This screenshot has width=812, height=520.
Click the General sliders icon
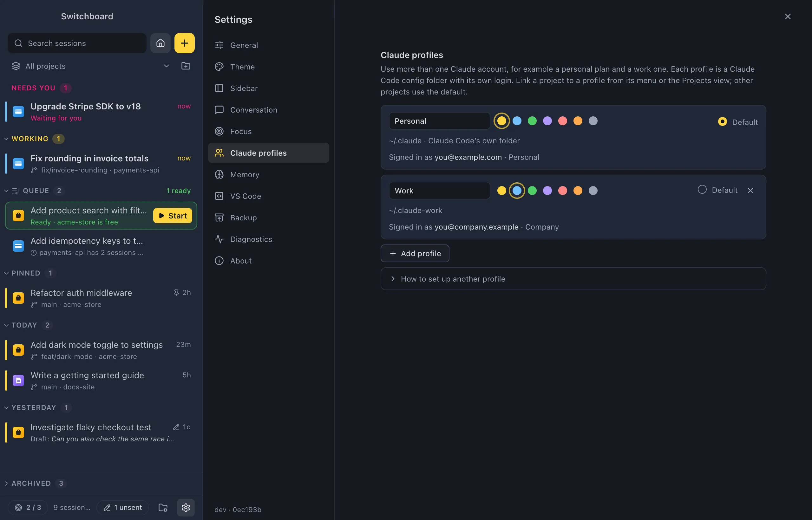[x=219, y=45]
